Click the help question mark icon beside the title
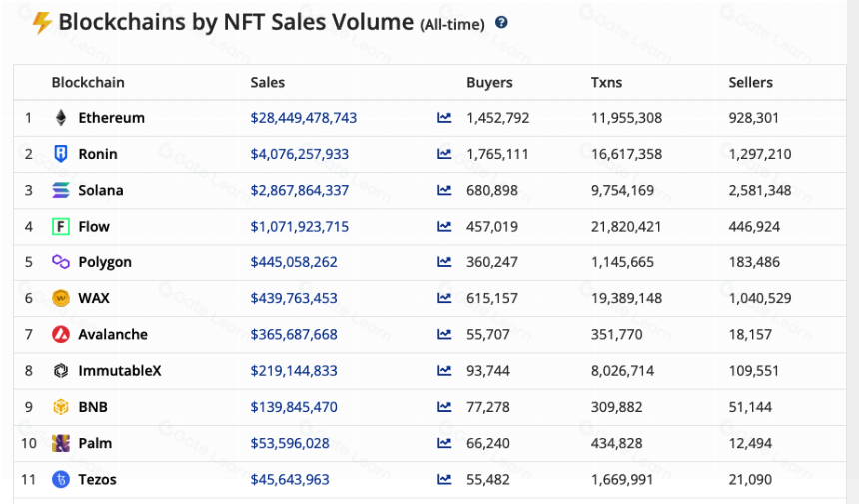The height and width of the screenshot is (504, 859). tap(501, 22)
